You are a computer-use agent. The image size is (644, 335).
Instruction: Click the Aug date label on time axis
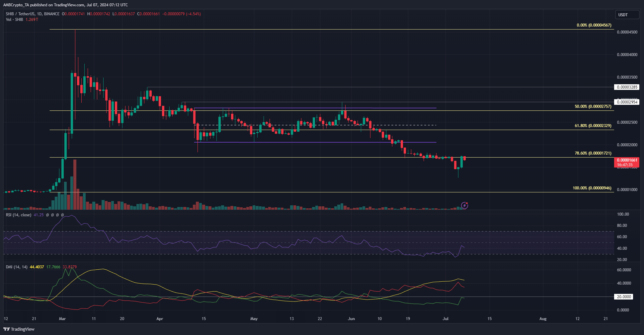click(x=543, y=319)
